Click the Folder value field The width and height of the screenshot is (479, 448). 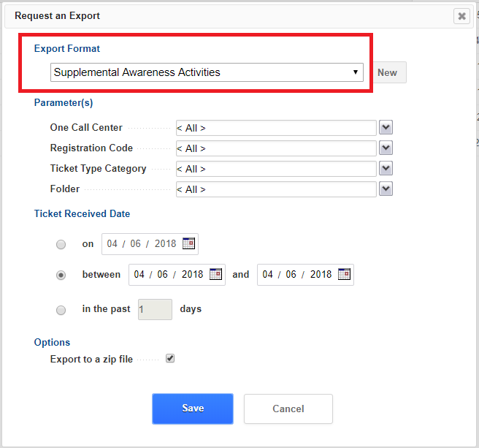tap(276, 189)
